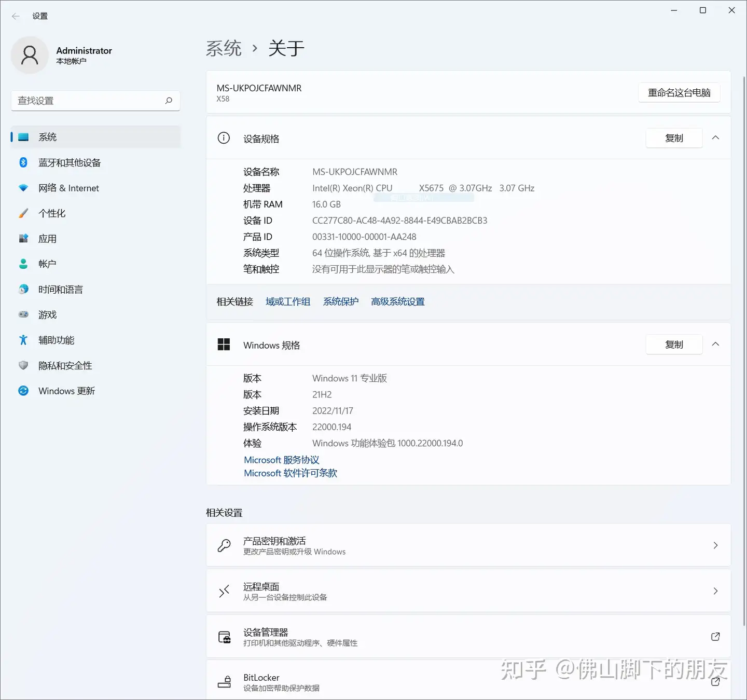Image resolution: width=747 pixels, height=700 pixels.
Task: Click the Accessibility figure icon
Action: coord(23,340)
